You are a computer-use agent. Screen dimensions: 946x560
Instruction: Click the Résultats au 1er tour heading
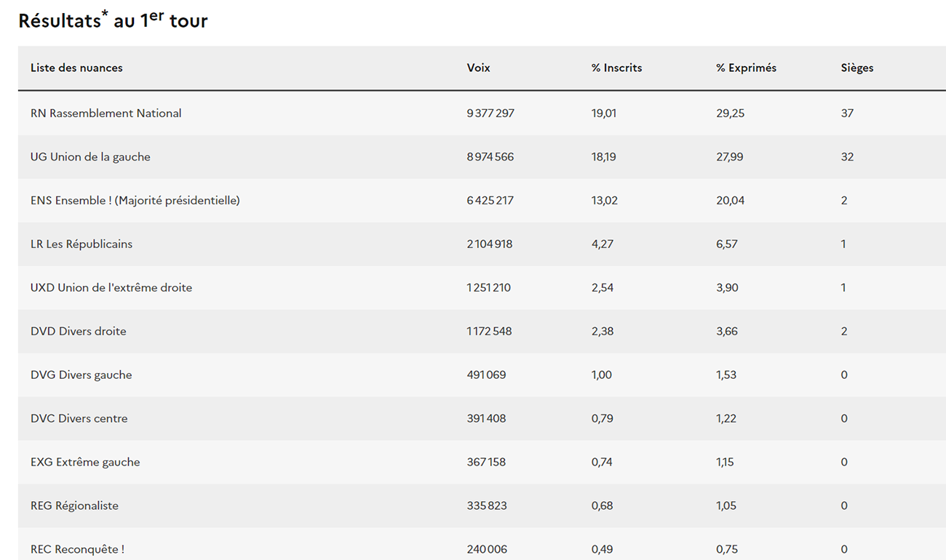point(113,20)
